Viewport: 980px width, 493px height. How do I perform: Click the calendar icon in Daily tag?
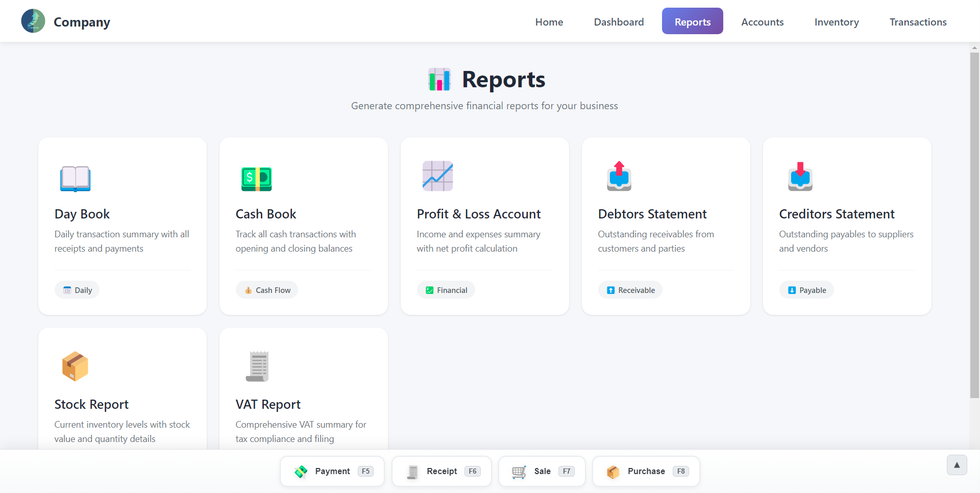(x=67, y=290)
